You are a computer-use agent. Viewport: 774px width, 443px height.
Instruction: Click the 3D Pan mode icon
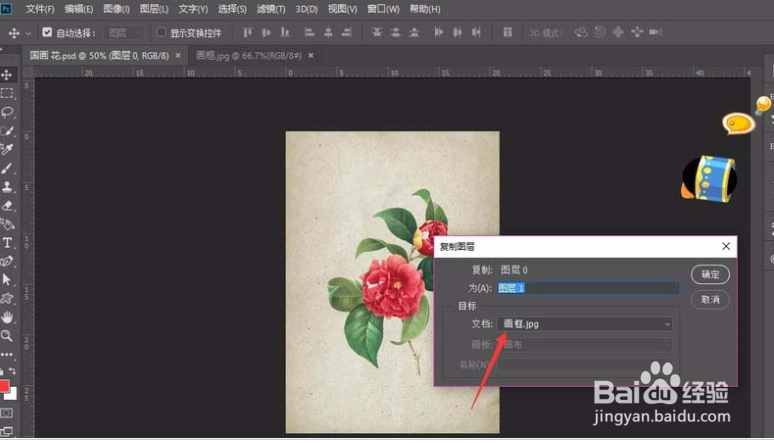(x=618, y=33)
